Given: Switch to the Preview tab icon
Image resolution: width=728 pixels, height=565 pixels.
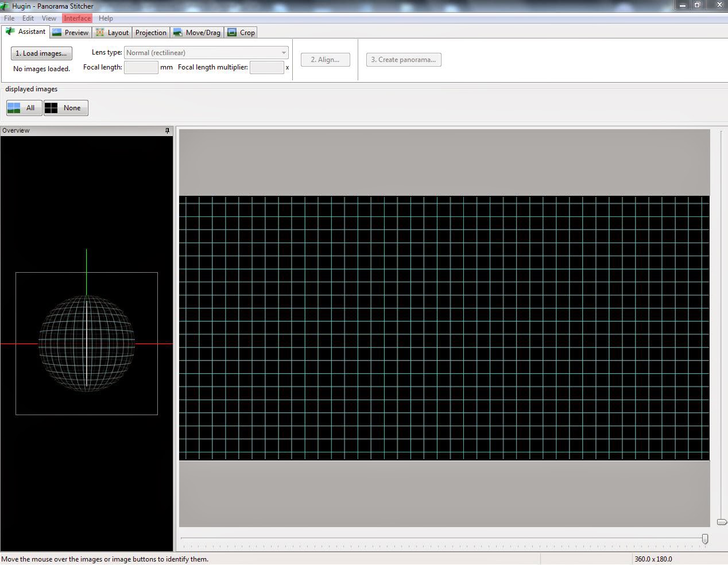Looking at the screenshot, I should pos(57,32).
